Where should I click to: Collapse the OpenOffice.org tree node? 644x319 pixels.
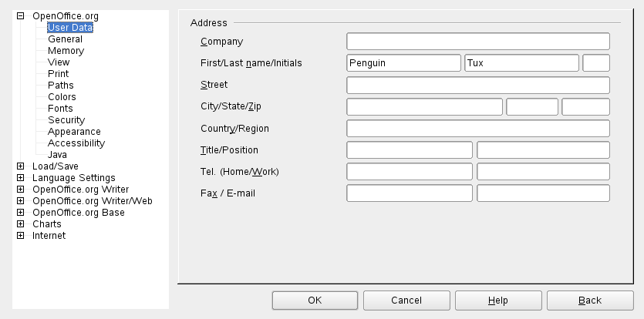[20, 16]
